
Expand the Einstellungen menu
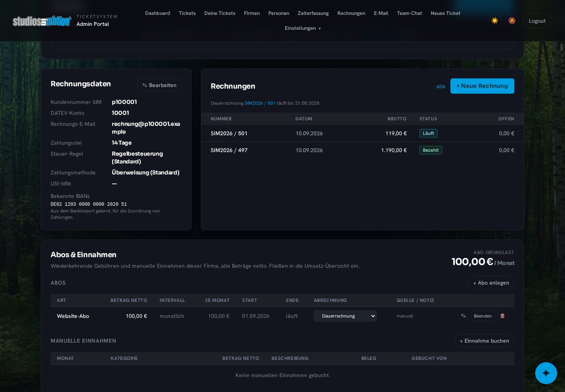coord(303,28)
